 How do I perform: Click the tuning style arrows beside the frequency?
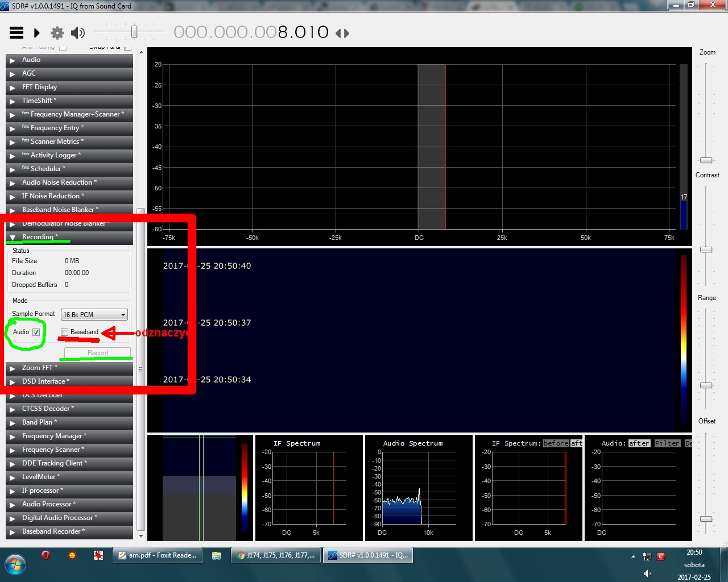coord(342,33)
